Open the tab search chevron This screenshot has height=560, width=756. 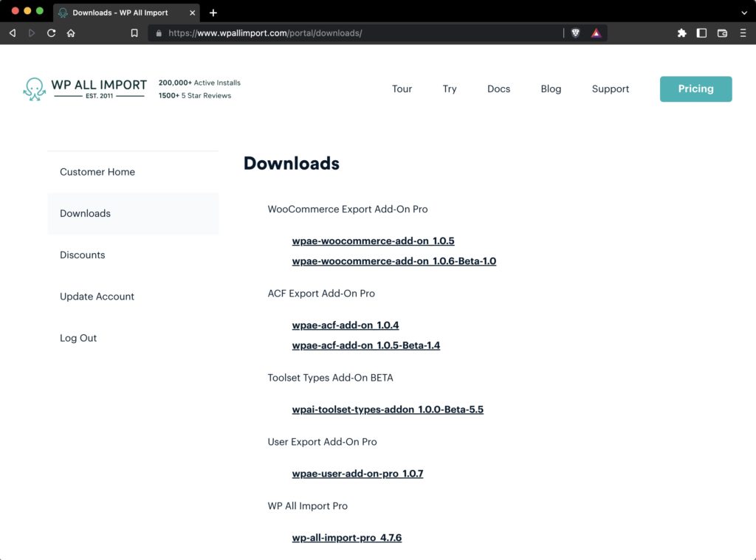[x=743, y=13]
